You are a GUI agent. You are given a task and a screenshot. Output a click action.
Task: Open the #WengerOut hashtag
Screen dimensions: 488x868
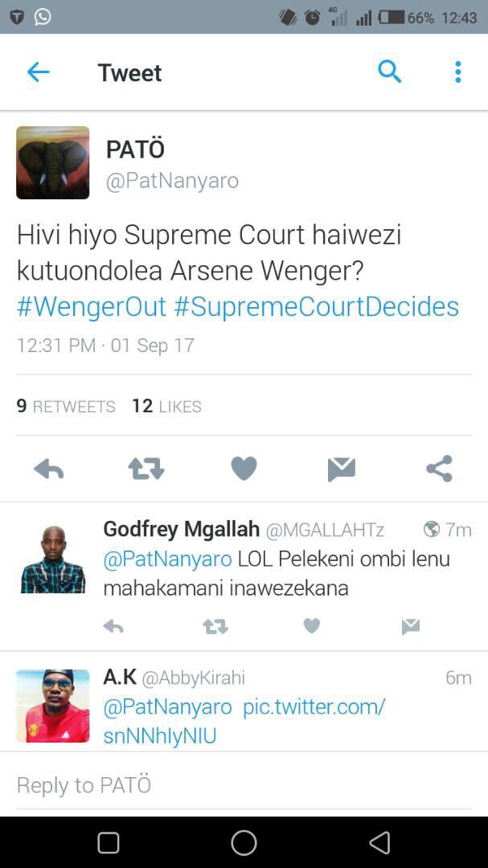tap(92, 306)
